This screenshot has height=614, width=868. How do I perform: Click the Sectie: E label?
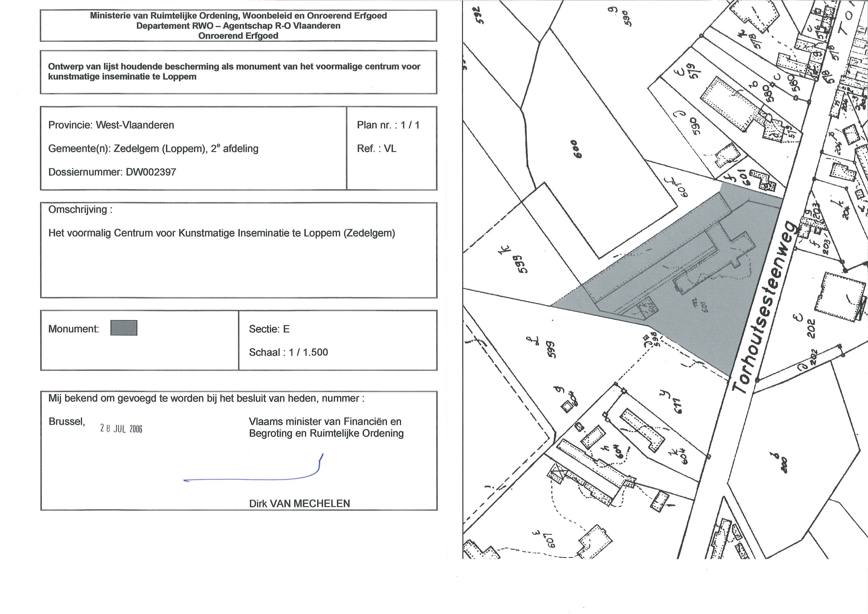269,329
